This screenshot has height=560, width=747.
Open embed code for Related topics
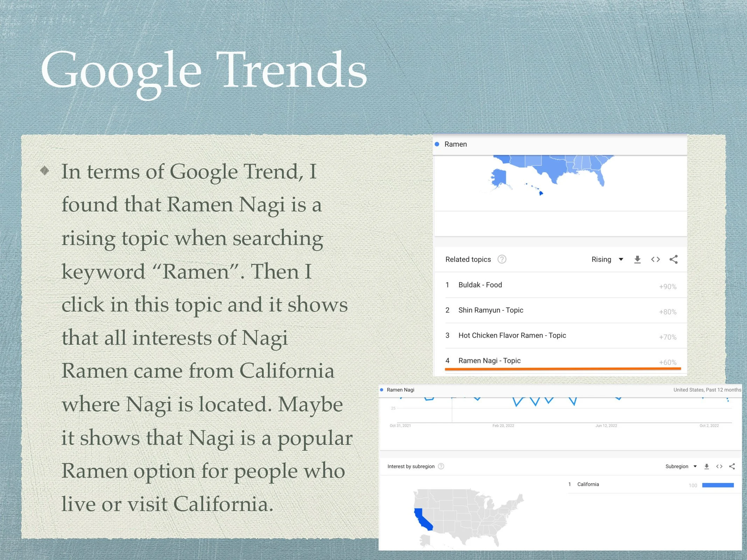coord(655,259)
